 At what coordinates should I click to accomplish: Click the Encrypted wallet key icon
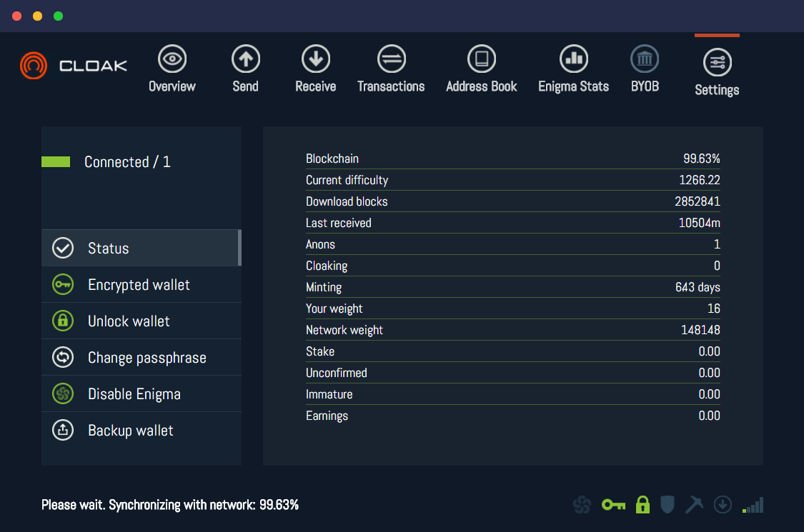(63, 284)
